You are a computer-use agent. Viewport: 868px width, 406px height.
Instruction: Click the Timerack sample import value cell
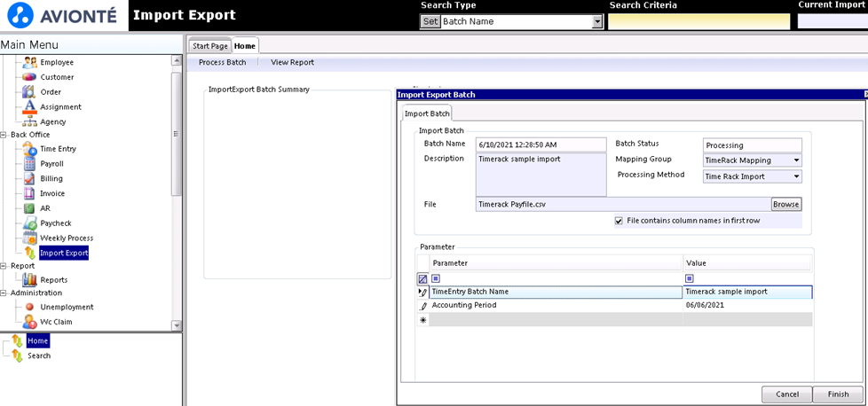pos(747,292)
